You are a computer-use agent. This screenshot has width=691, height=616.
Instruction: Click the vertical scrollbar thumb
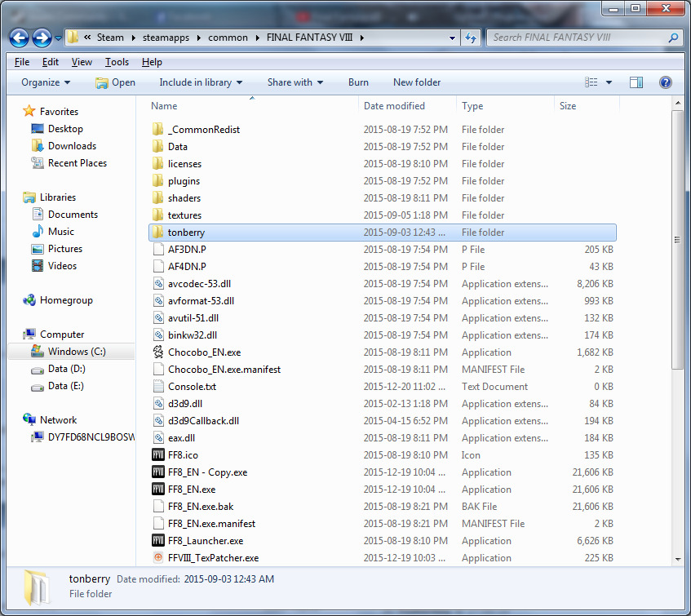[677, 240]
